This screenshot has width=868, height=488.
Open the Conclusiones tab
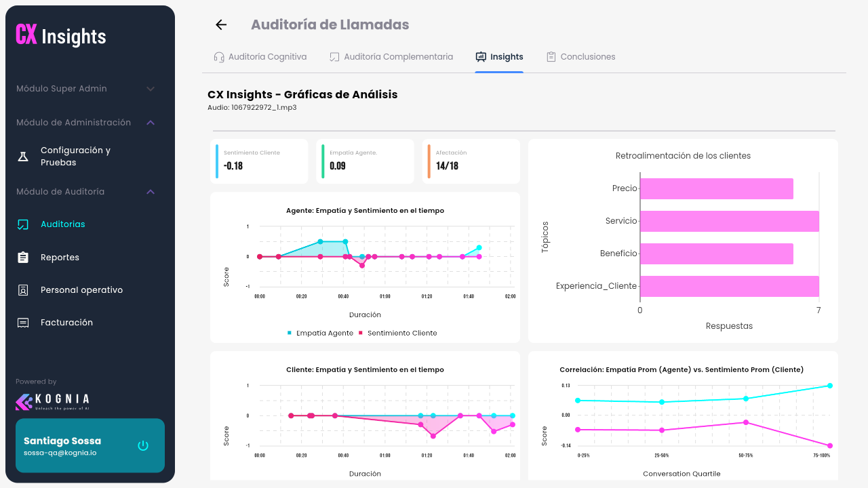581,57
